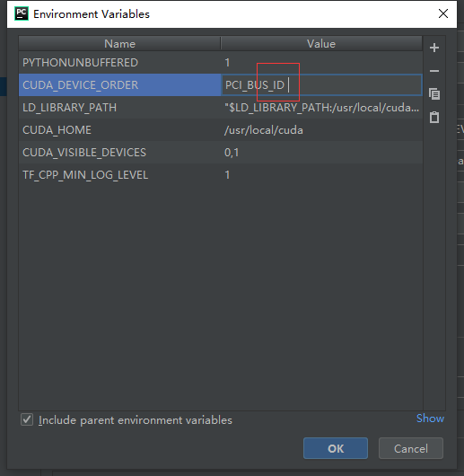Select the CUDA_VISIBLE_DEVICES variable name
The height and width of the screenshot is (476, 464).
pos(84,153)
